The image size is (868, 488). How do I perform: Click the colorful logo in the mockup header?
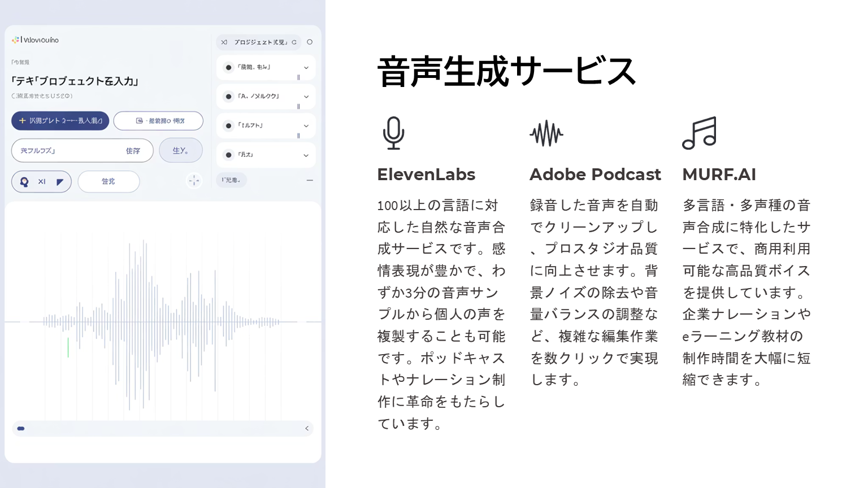[15, 40]
